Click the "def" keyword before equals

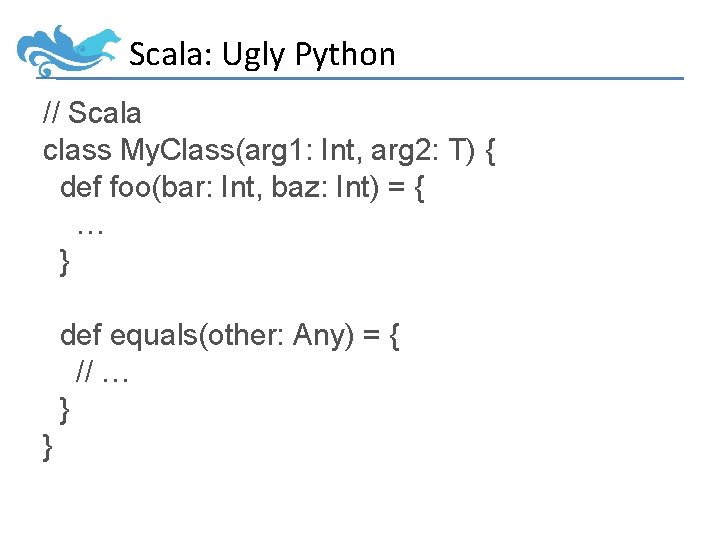pyautogui.click(x=81, y=336)
